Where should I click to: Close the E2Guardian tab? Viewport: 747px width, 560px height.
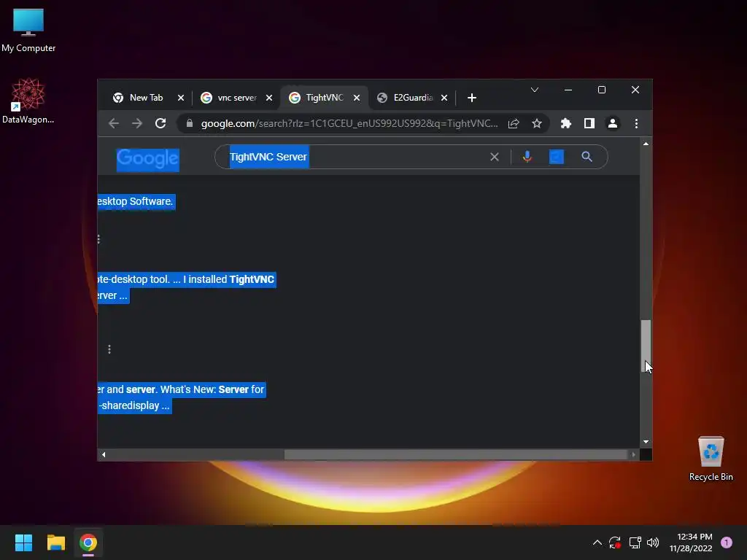[444, 98]
